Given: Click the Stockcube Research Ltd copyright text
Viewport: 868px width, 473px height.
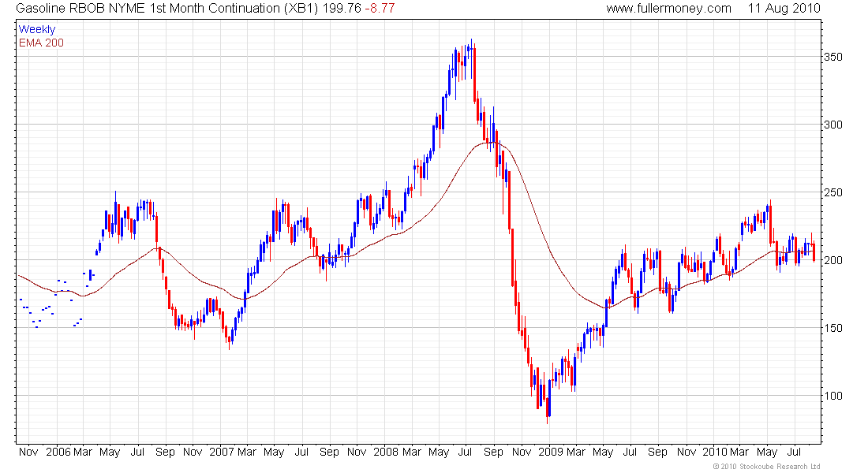Looking at the screenshot, I should 766,467.
